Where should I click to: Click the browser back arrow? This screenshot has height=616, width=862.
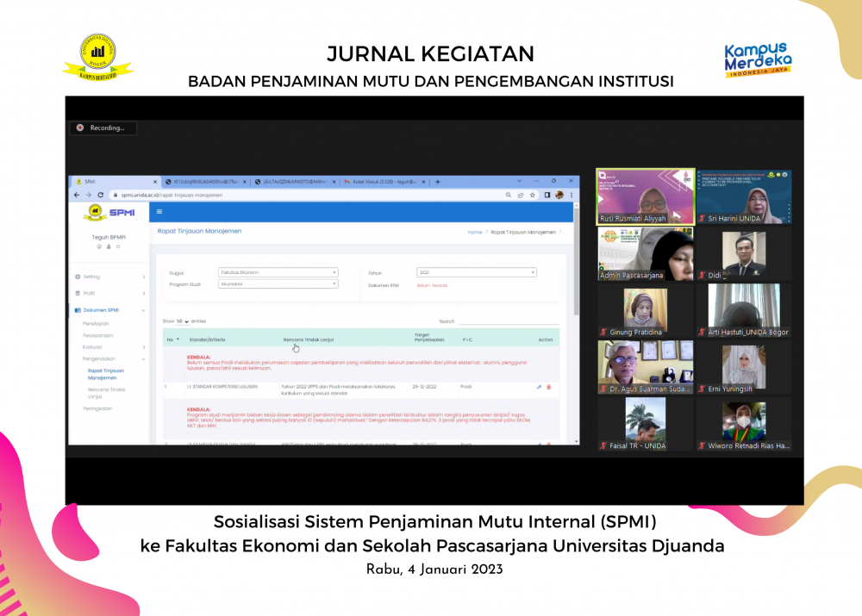coord(77,195)
